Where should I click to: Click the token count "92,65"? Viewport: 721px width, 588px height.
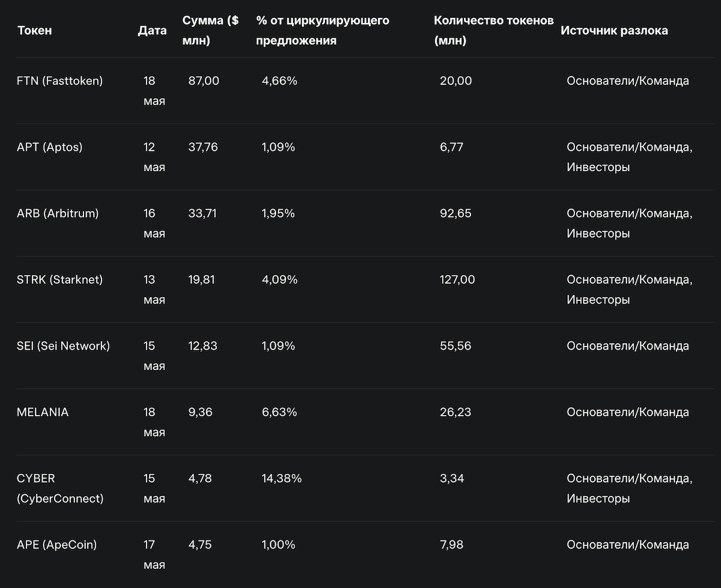[455, 213]
